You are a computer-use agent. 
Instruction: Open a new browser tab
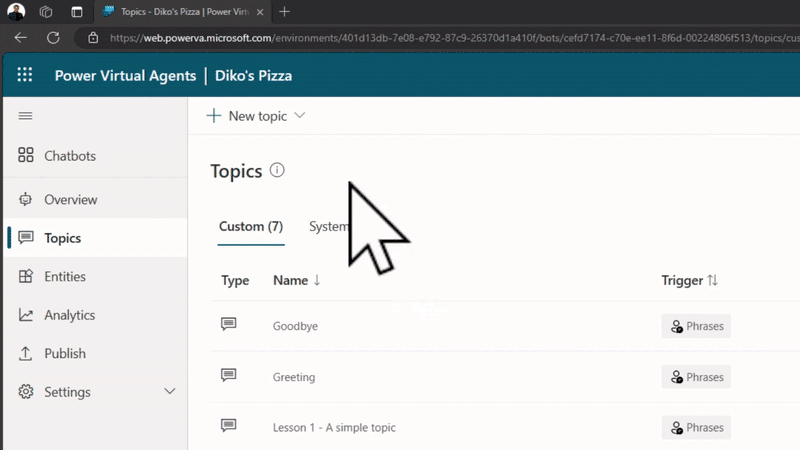[285, 12]
